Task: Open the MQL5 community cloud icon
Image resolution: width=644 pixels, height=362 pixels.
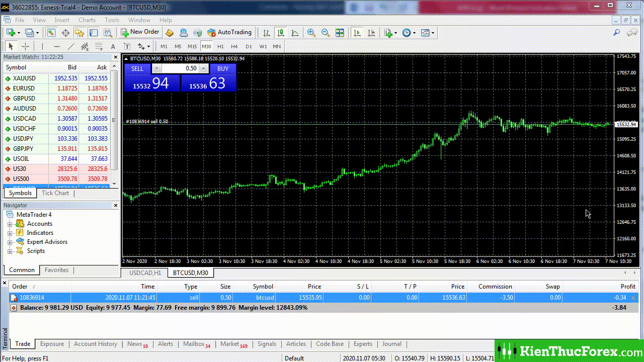Action: pos(184,33)
